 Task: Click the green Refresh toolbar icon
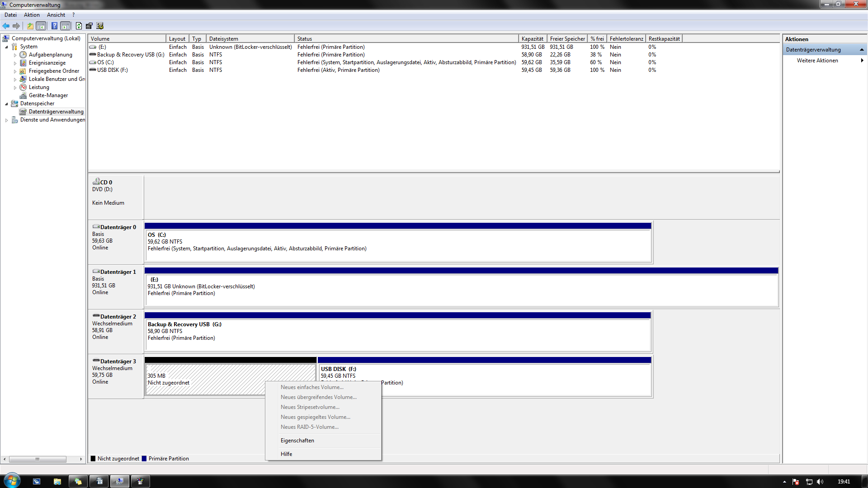(x=79, y=26)
